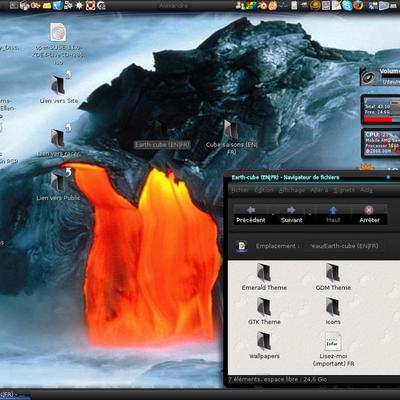Open the Aller à menu
The image size is (400, 400).
tap(319, 190)
